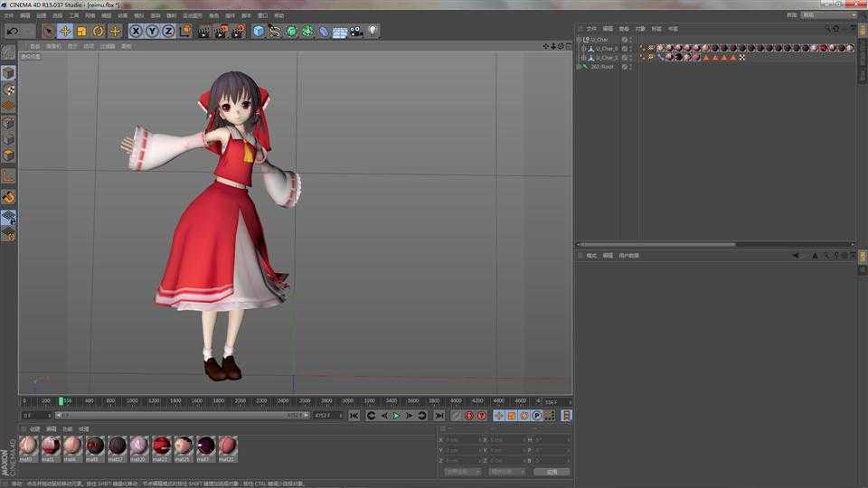
Task: Open the Edit menu in main menu bar
Action: [x=25, y=15]
